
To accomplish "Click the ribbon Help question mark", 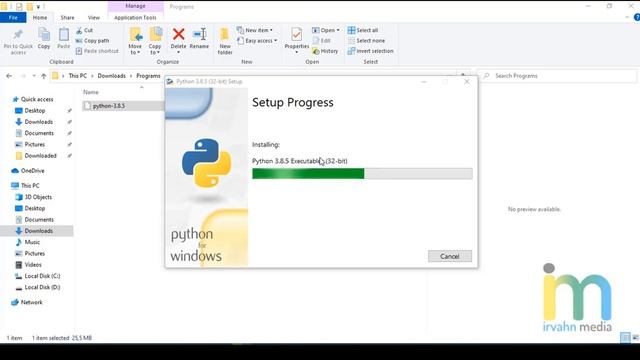I will [x=637, y=17].
